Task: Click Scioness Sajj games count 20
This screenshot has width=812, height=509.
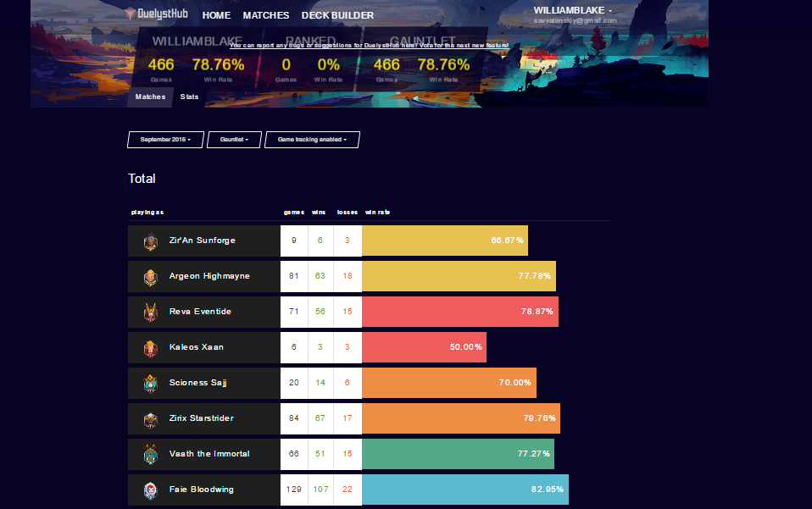Action: [x=294, y=383]
